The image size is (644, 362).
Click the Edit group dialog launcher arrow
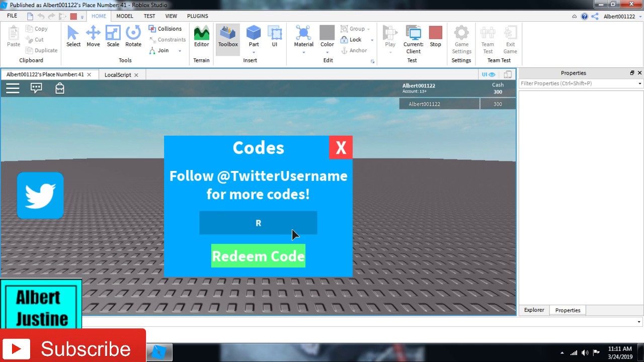click(x=373, y=61)
